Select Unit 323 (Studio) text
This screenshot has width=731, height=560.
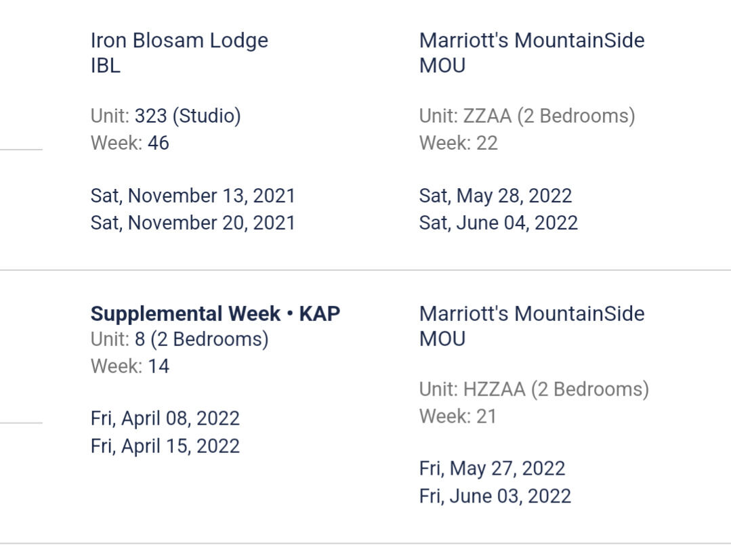click(x=166, y=116)
